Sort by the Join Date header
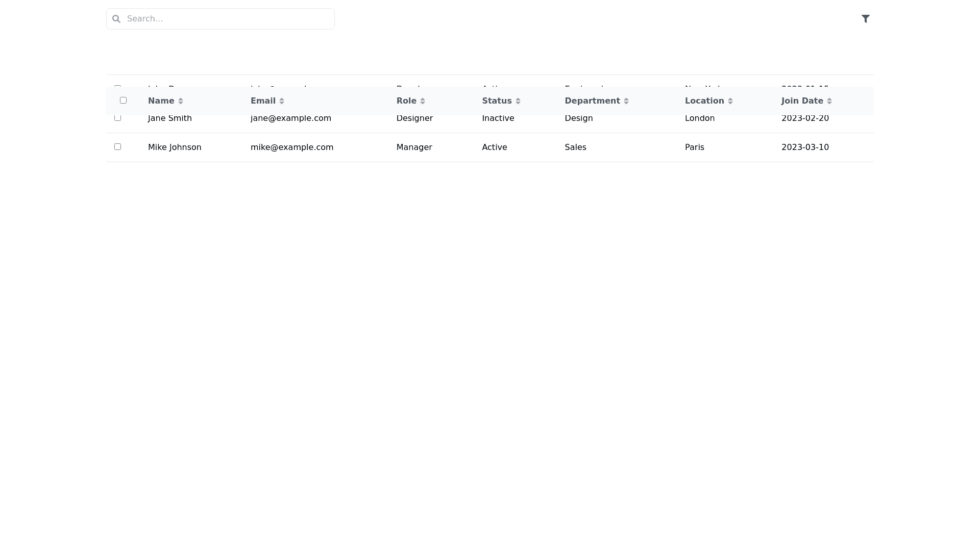This screenshot has height=551, width=980. click(802, 101)
